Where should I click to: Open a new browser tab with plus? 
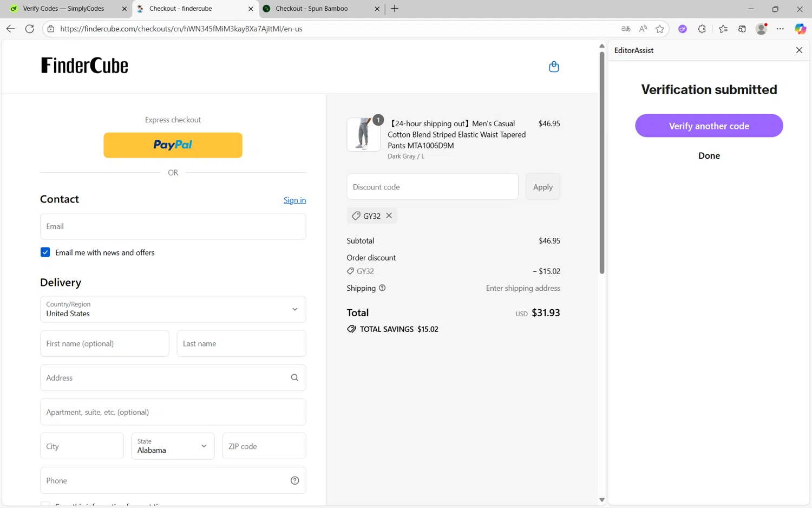pos(395,9)
